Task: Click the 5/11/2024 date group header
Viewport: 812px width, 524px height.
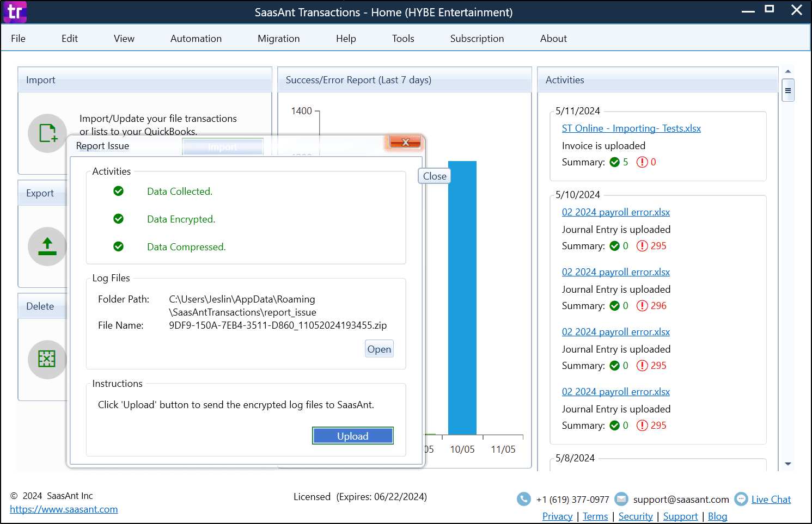Action: click(578, 111)
